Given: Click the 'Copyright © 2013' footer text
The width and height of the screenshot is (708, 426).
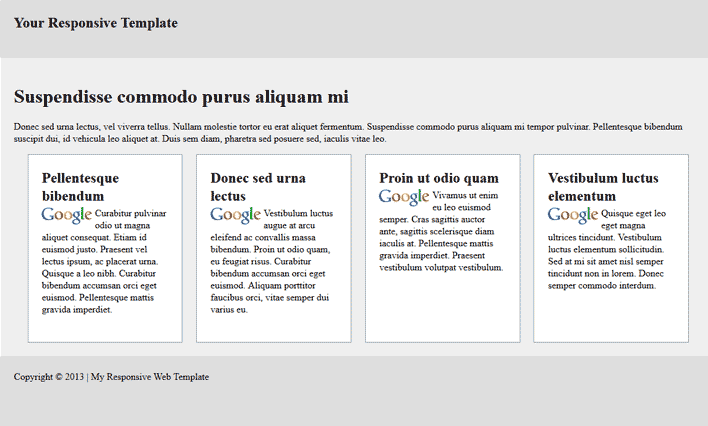Looking at the screenshot, I should (x=48, y=377).
